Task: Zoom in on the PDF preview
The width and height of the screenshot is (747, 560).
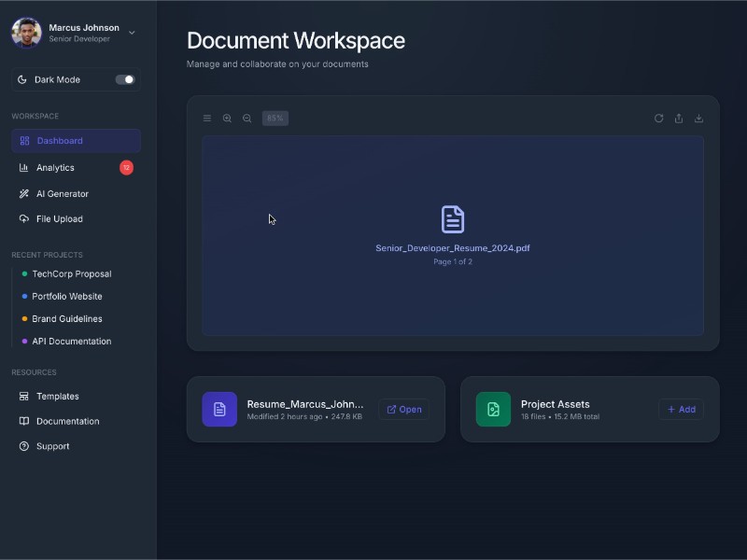Action: coord(228,118)
